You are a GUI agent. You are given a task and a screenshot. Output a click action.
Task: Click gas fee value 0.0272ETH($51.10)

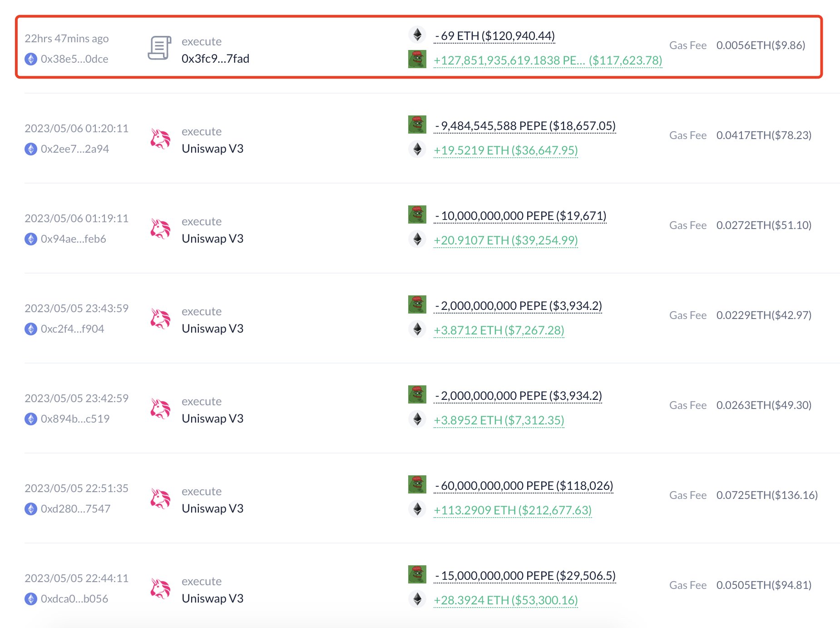tap(764, 225)
